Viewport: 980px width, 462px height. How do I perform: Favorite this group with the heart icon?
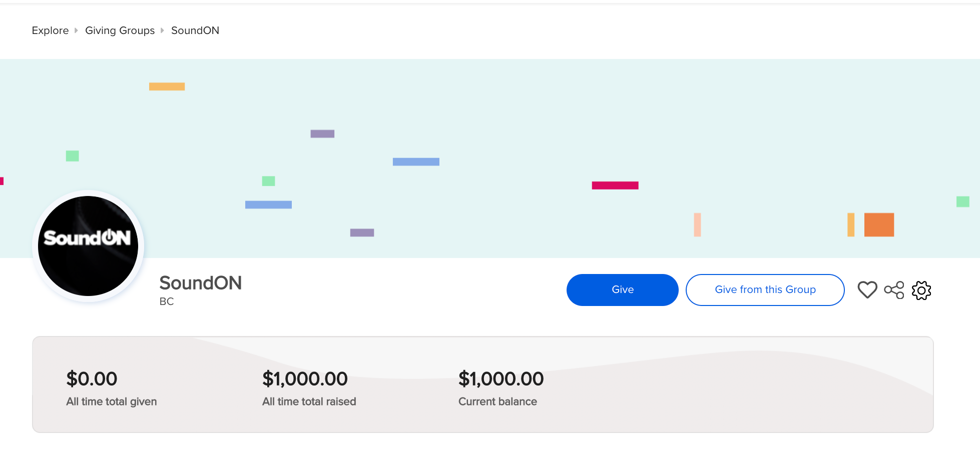[867, 290]
